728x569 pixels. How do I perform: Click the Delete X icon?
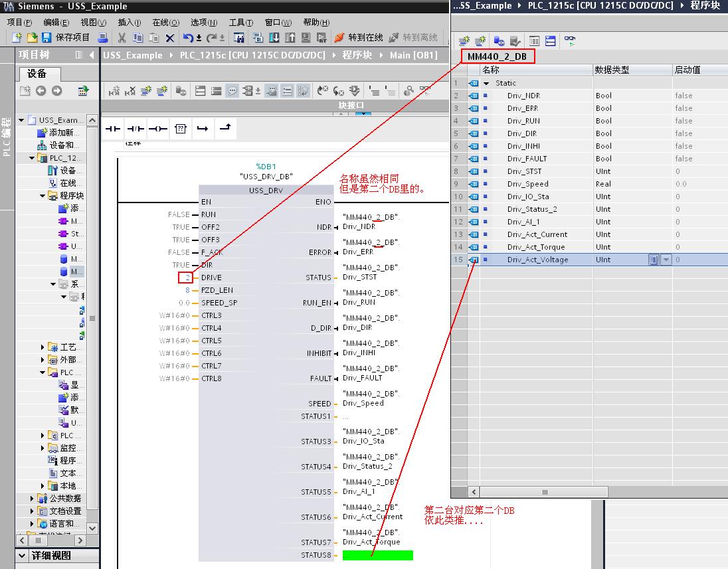[170, 38]
